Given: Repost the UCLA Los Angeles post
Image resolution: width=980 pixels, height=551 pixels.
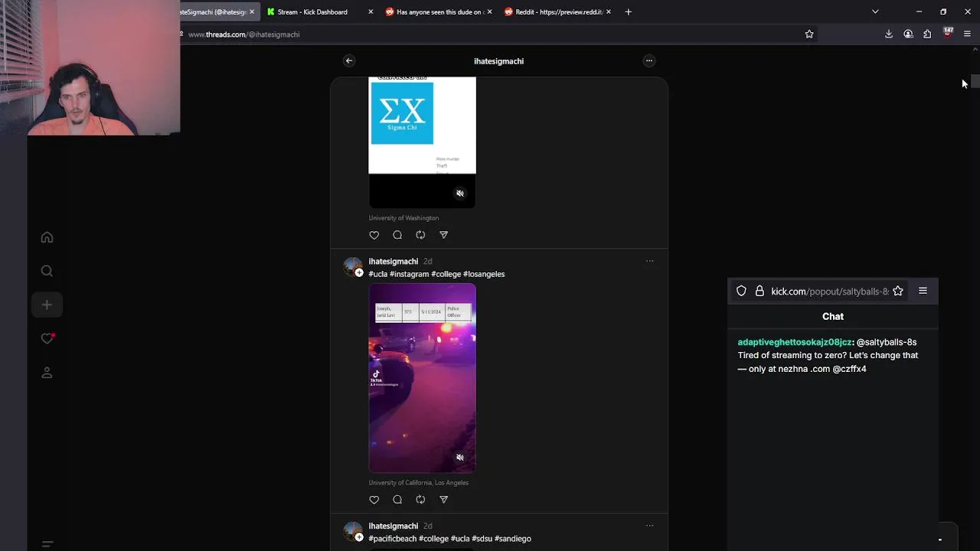Looking at the screenshot, I should pyautogui.click(x=420, y=500).
